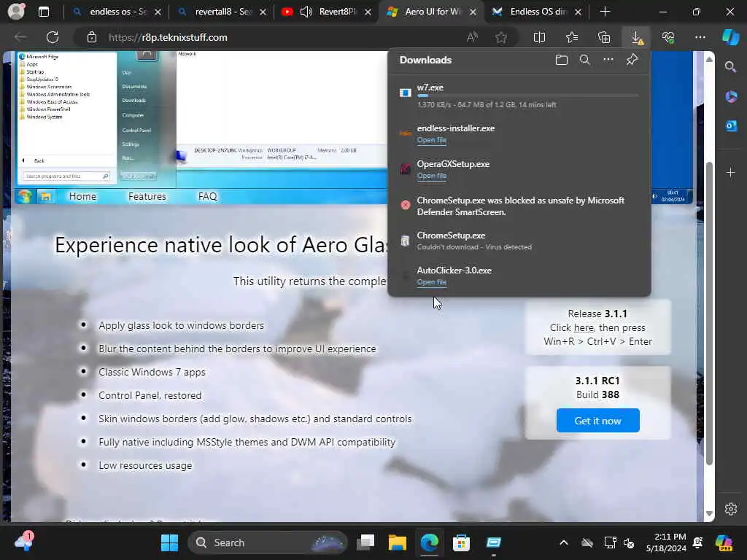Image resolution: width=747 pixels, height=560 pixels.
Task: Click the 'here' link in Release 3.1.1
Action: click(584, 327)
